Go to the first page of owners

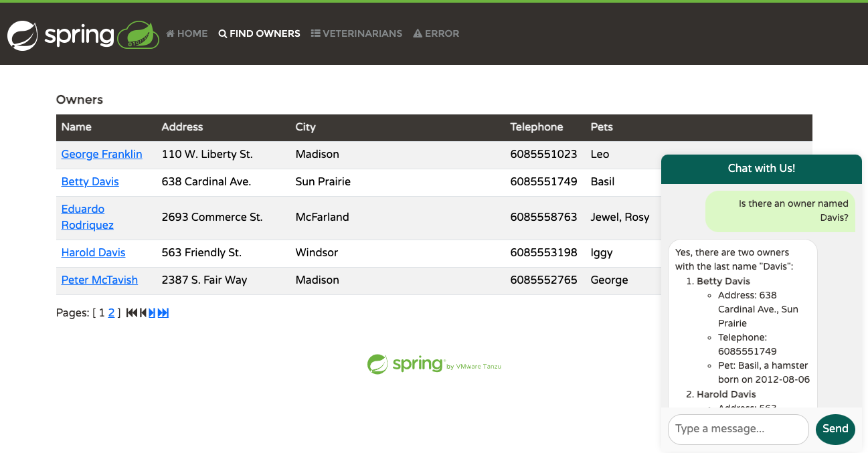[131, 313]
